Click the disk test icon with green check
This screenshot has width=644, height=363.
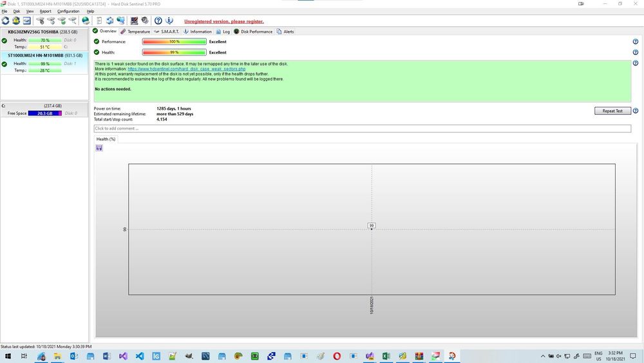click(x=62, y=21)
